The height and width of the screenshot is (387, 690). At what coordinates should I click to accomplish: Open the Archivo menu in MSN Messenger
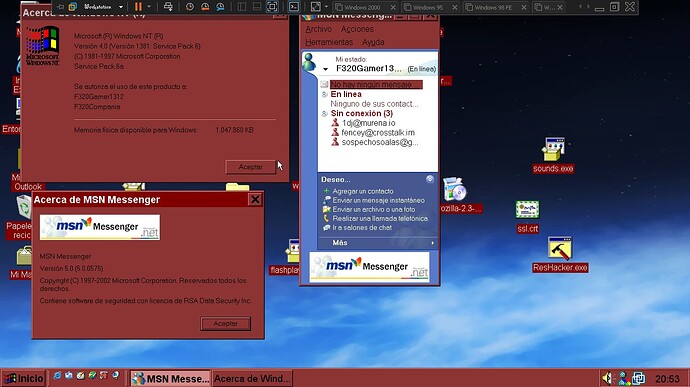pos(319,29)
